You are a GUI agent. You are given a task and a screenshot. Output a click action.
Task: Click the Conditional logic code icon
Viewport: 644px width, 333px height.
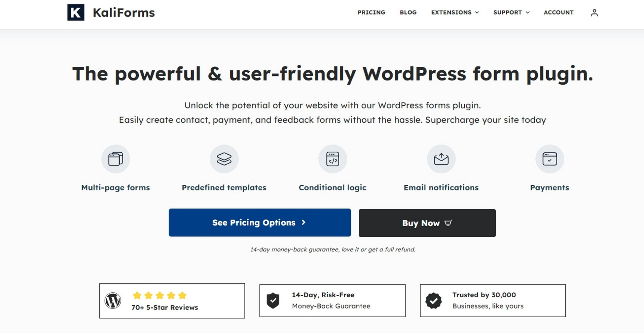coord(333,159)
